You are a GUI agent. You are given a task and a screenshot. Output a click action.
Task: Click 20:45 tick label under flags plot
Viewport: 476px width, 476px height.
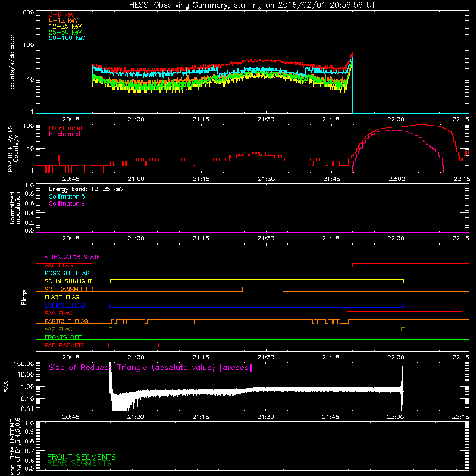[x=71, y=358]
